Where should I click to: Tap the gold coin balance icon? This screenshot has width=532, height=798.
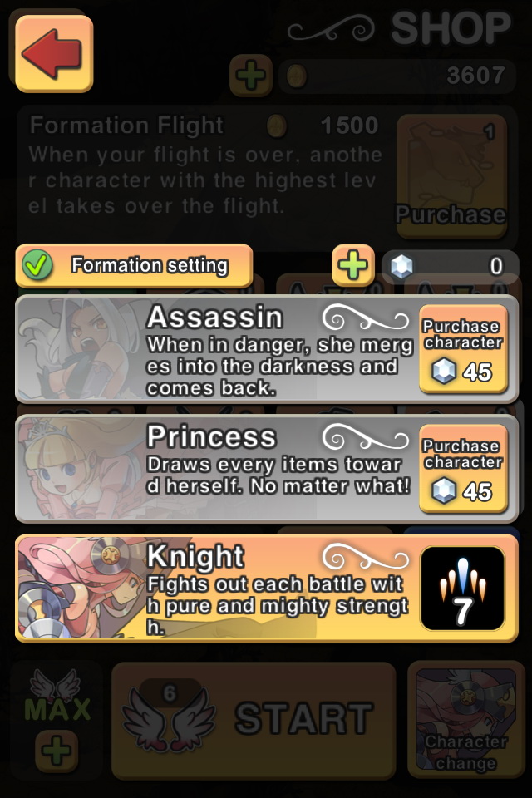296,76
